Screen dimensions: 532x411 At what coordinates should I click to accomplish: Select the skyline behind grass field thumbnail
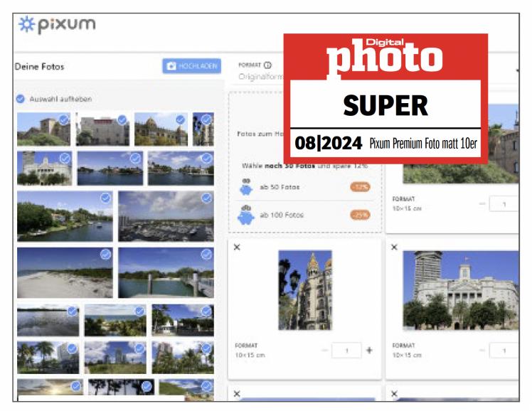click(115, 358)
